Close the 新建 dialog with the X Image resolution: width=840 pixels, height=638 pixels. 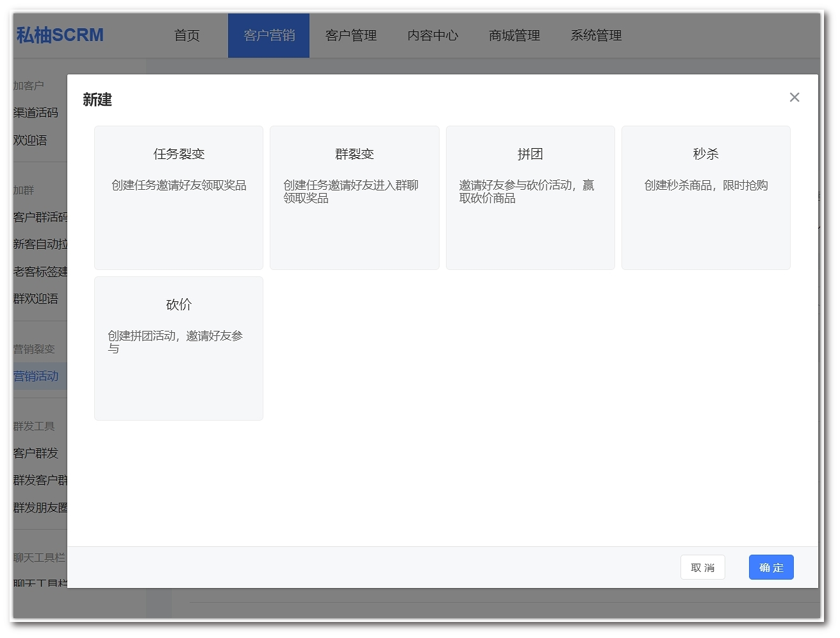point(795,97)
